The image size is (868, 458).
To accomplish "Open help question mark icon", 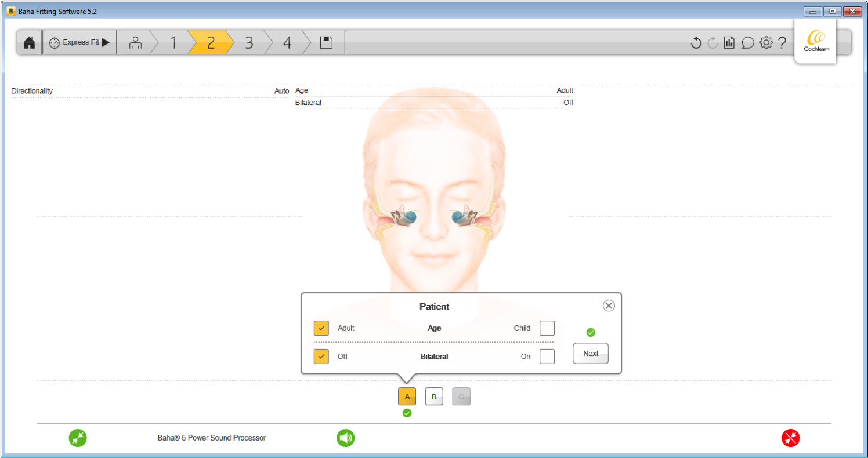I will click(782, 42).
